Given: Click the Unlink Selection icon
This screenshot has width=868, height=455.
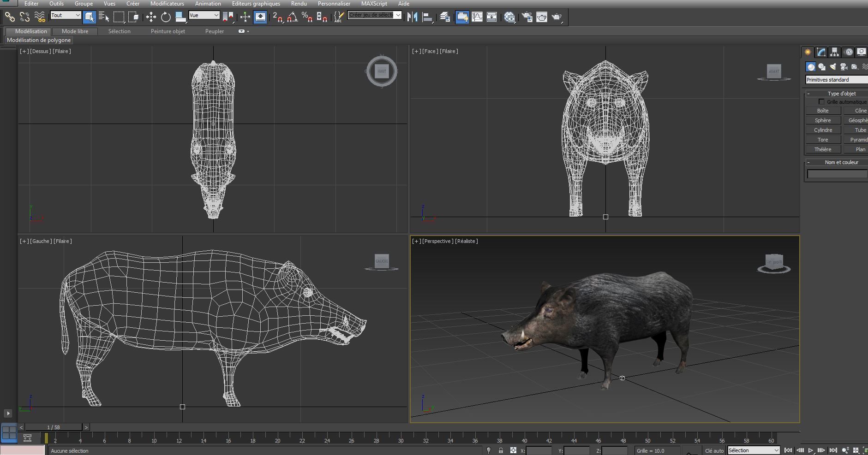Looking at the screenshot, I should tap(24, 17).
